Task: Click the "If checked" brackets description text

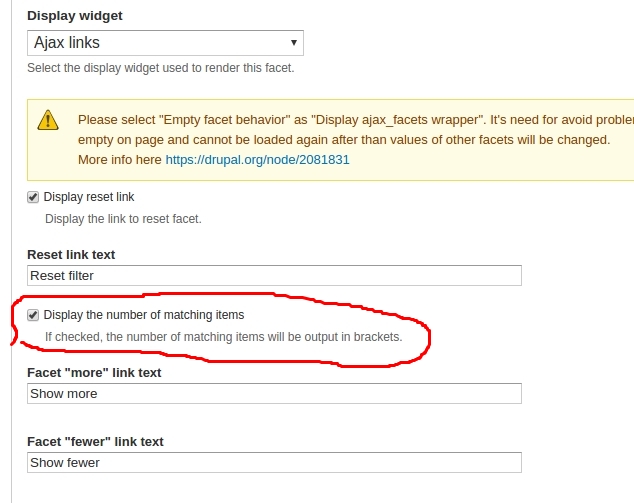Action: tap(223, 337)
